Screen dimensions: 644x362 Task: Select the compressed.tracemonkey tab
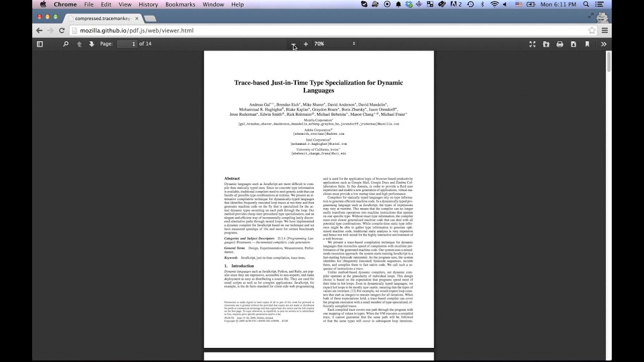click(x=103, y=18)
